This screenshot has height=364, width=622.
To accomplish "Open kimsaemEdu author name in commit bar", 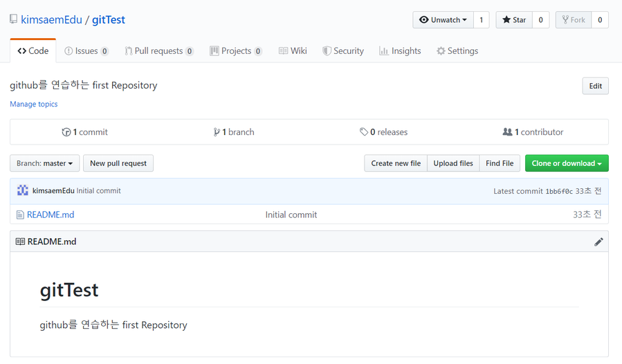I will pyautogui.click(x=53, y=191).
